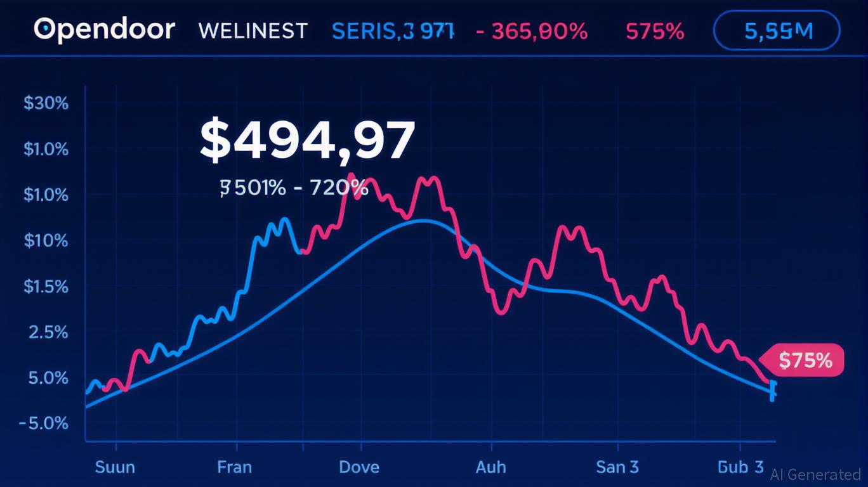Select the Fran x-axis label

point(234,467)
